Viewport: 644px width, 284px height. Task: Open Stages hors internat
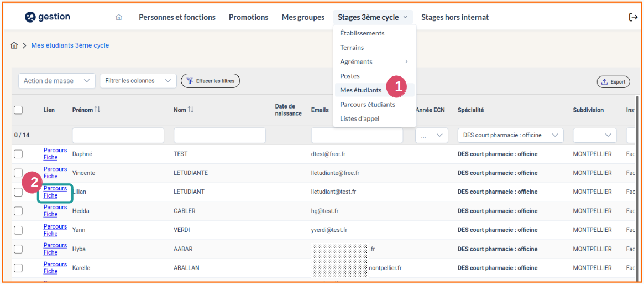(x=455, y=17)
